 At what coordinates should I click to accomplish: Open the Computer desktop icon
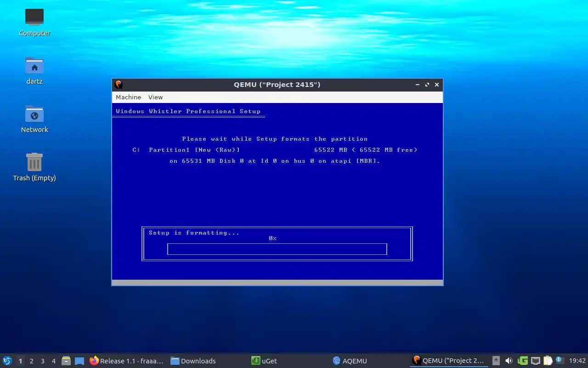34,22
